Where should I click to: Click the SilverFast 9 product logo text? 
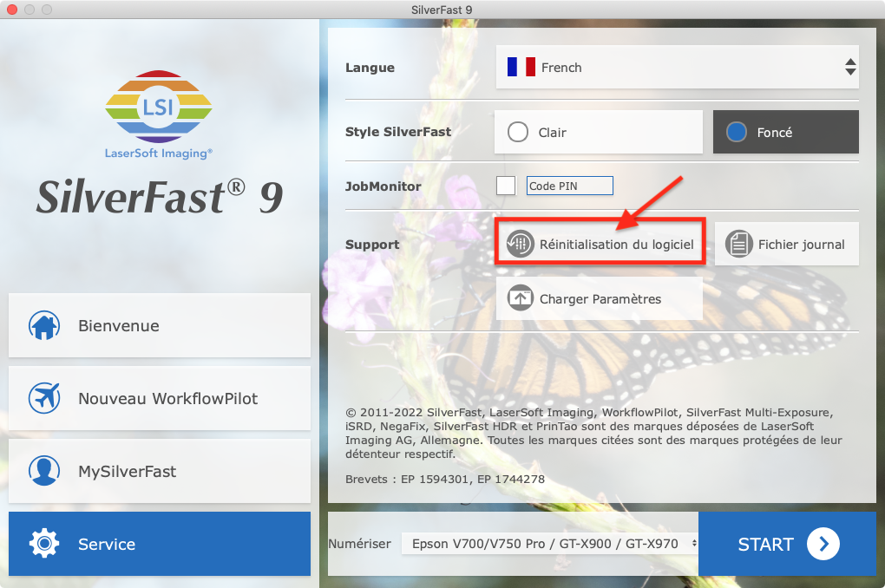[x=159, y=196]
